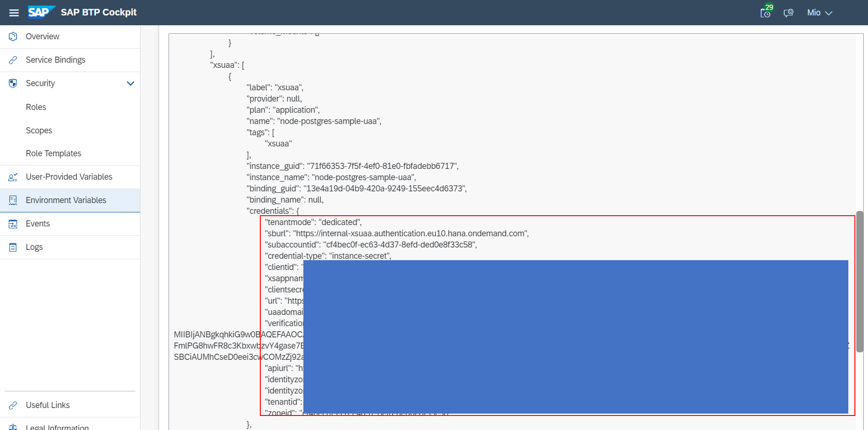Click the vertical scrollbar thumb
Image resolution: width=868 pixels, height=430 pixels.
pos(860,282)
